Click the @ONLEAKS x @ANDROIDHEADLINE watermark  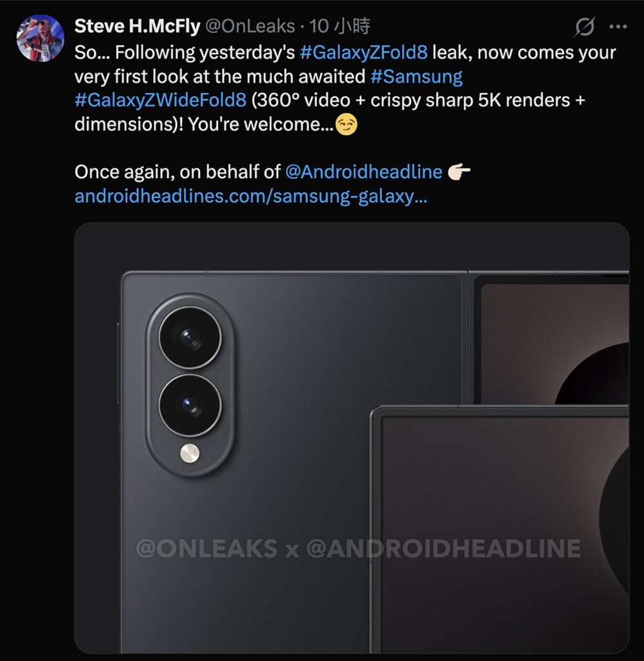(x=358, y=549)
